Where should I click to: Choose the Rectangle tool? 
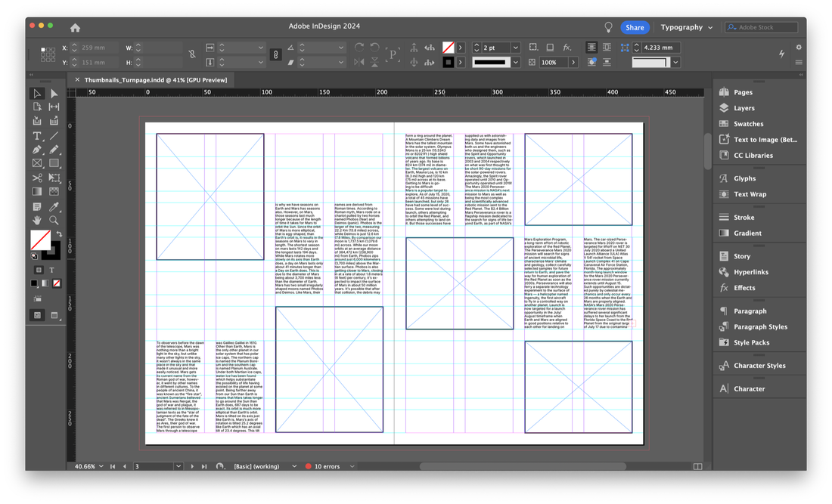click(54, 164)
